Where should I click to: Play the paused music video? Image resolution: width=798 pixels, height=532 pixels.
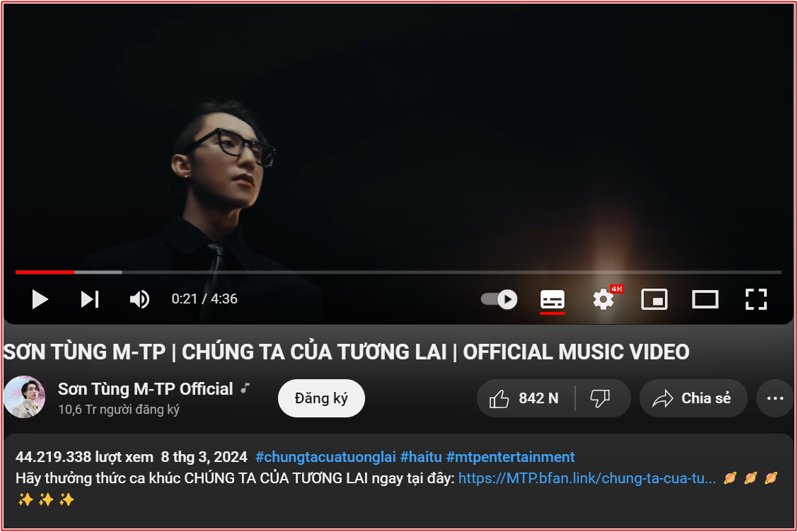coord(40,299)
